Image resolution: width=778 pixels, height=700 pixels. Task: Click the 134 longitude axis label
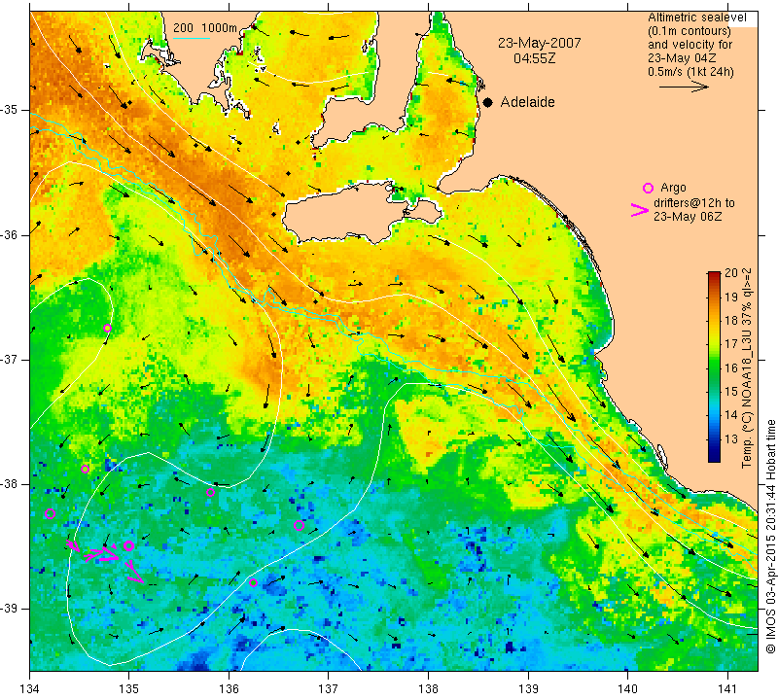coord(30,688)
